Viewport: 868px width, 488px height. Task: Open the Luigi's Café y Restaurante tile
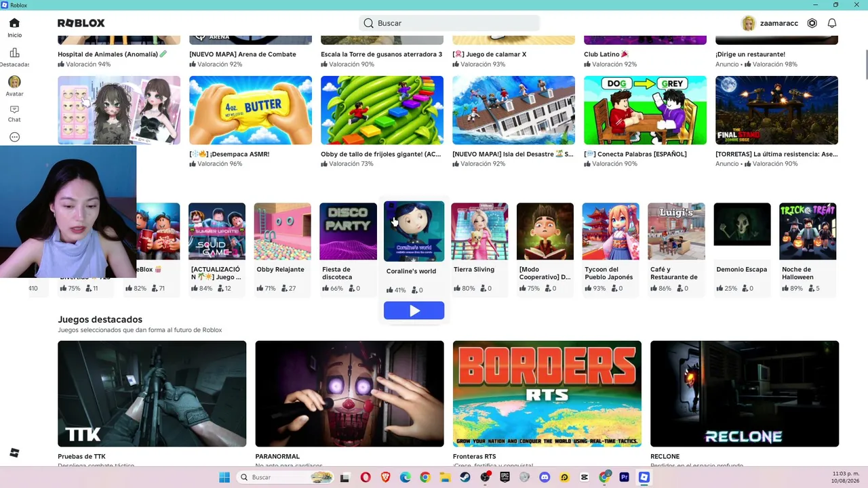coord(676,231)
